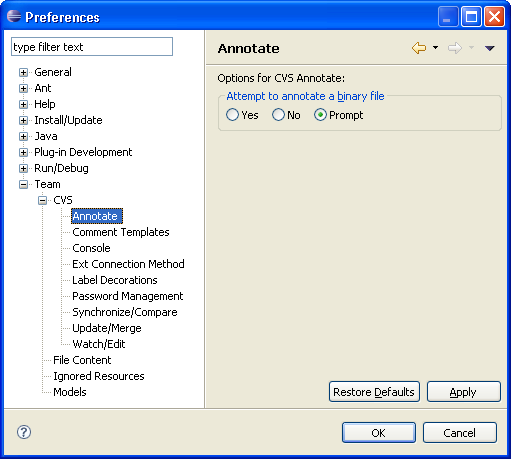
Task: Expand the Install/Update tree node
Action: point(23,120)
